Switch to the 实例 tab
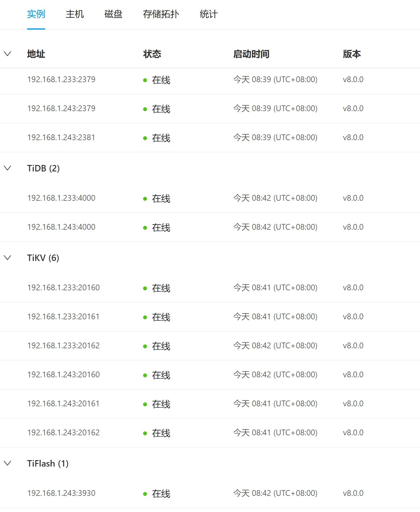 (x=36, y=14)
